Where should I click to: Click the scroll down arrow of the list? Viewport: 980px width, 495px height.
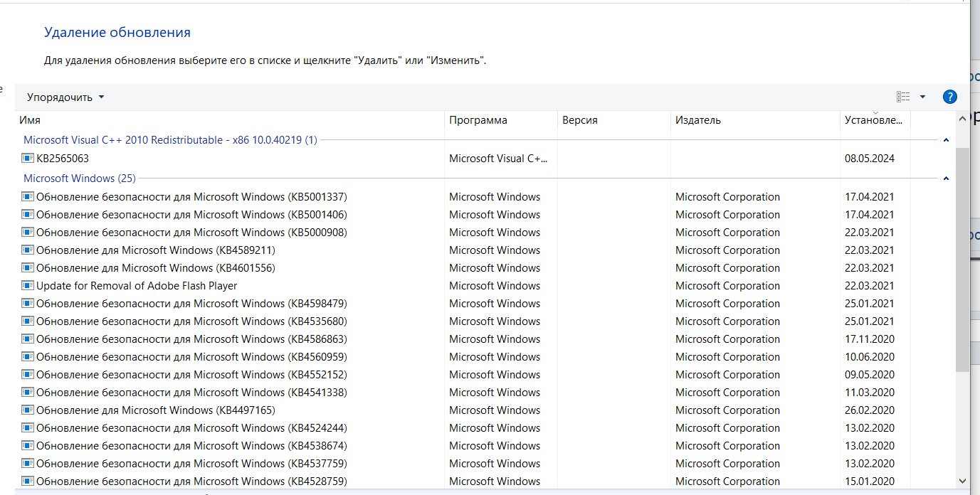pos(962,481)
